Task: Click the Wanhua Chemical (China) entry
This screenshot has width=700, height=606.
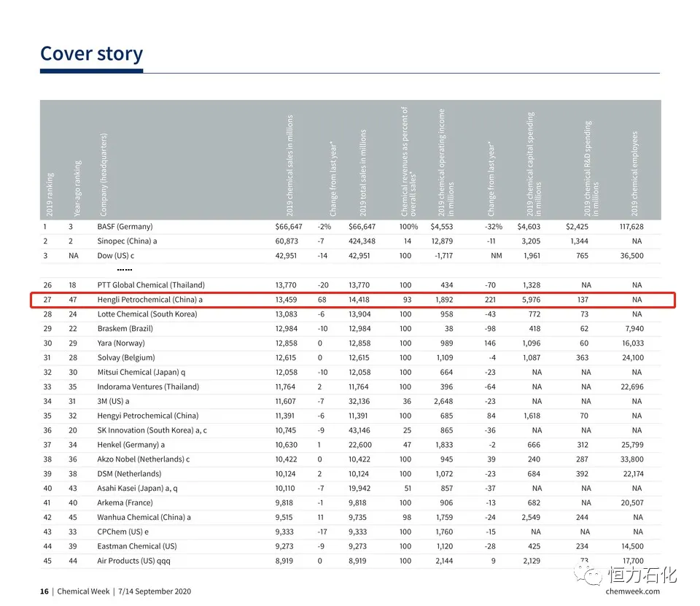Action: (x=144, y=517)
